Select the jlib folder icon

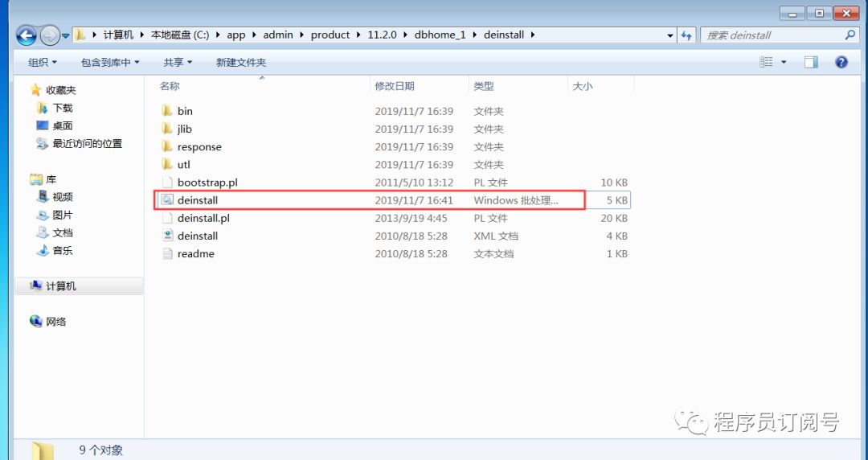coord(167,129)
